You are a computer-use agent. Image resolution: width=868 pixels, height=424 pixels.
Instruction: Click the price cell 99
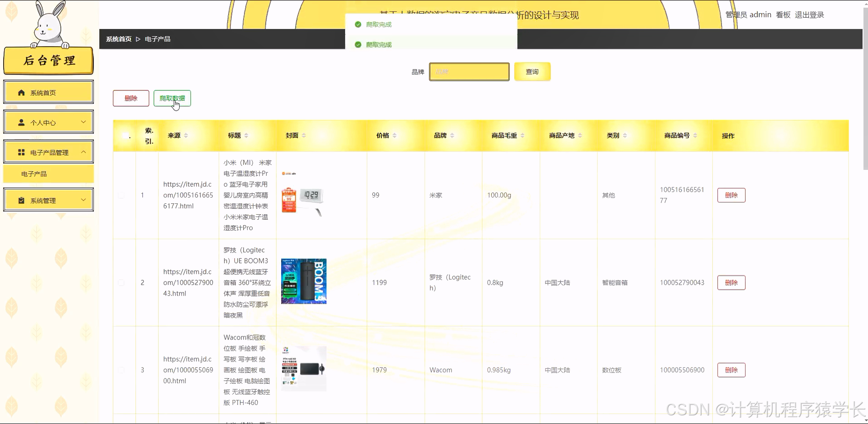pos(375,195)
